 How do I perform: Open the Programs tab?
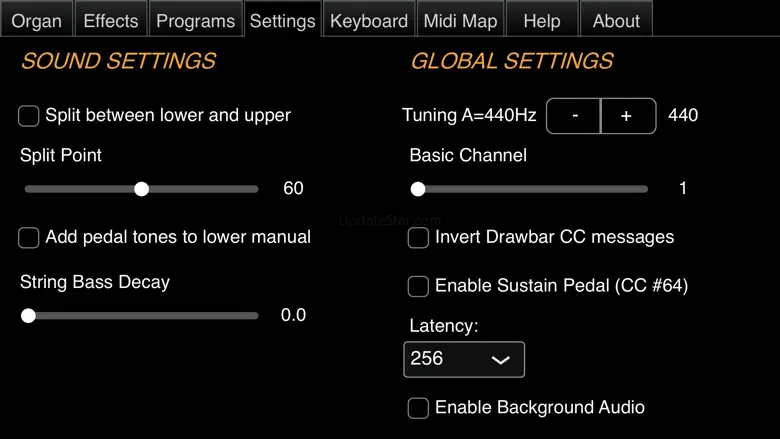pyautogui.click(x=196, y=20)
